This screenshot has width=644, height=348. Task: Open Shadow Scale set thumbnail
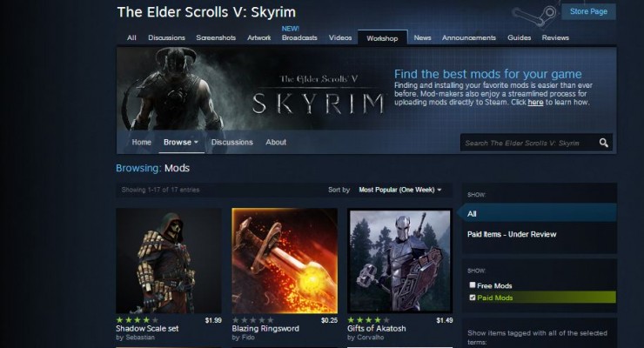169,261
